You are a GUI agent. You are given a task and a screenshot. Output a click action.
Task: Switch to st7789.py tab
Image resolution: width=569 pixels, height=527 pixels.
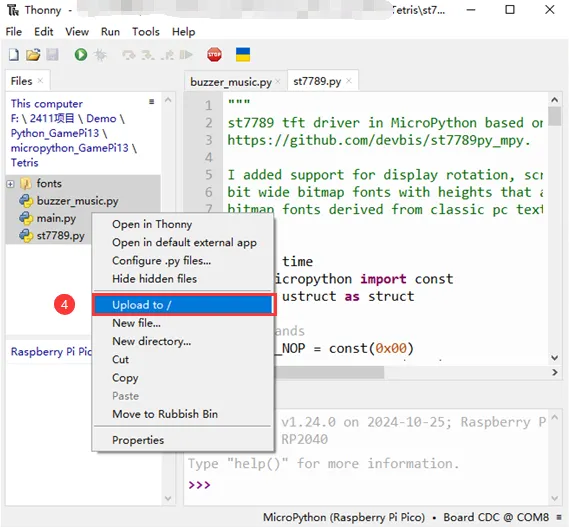[317, 81]
